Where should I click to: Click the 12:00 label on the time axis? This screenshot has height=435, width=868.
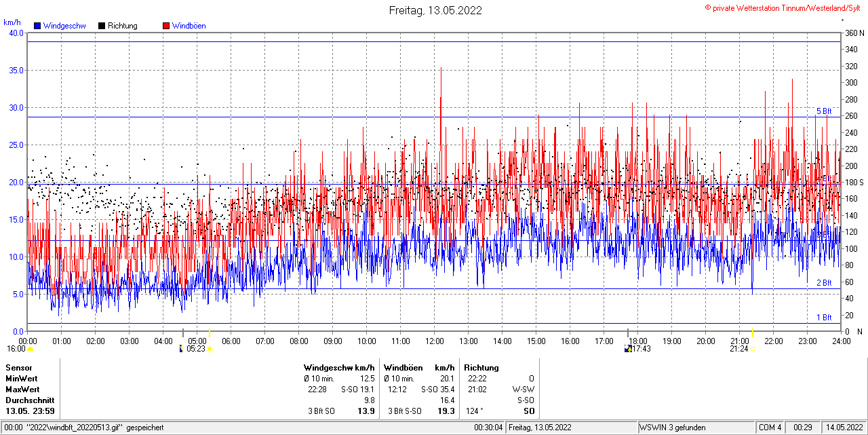click(435, 341)
